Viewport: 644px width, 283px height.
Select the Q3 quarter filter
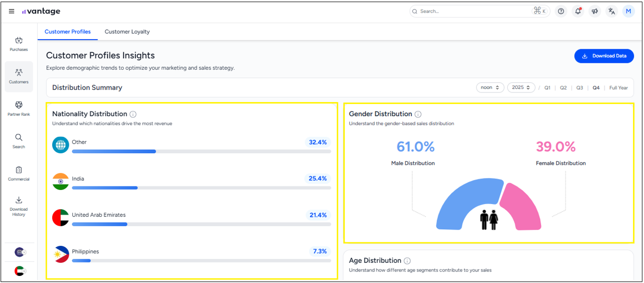click(580, 88)
